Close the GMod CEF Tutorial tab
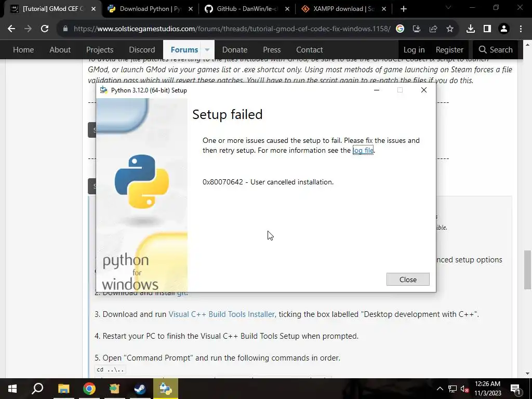 pyautogui.click(x=94, y=9)
